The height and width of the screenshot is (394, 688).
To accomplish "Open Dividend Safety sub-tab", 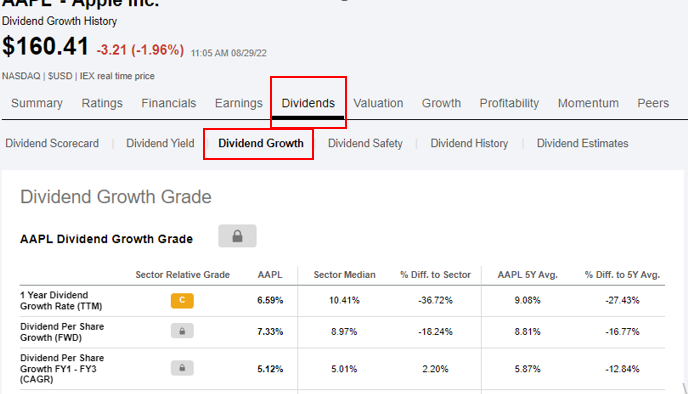I will point(365,143).
